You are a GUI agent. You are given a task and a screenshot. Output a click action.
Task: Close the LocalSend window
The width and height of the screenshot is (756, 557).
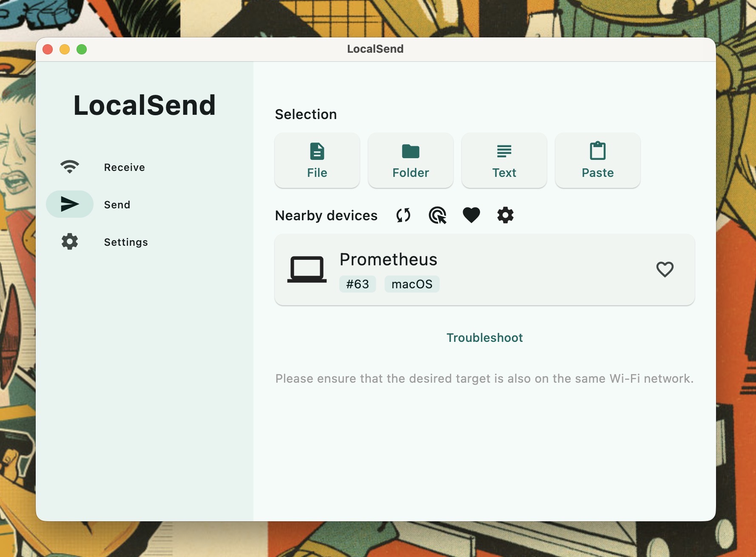[48, 49]
